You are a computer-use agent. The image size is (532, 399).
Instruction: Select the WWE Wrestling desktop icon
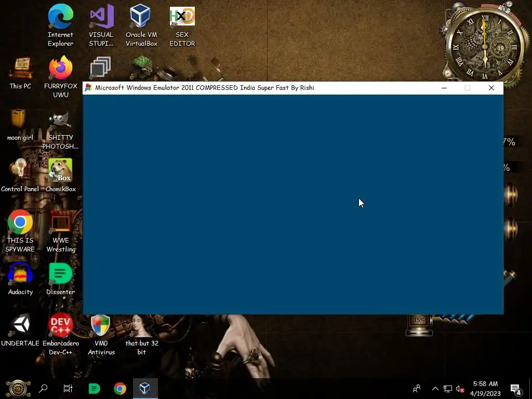(61, 231)
